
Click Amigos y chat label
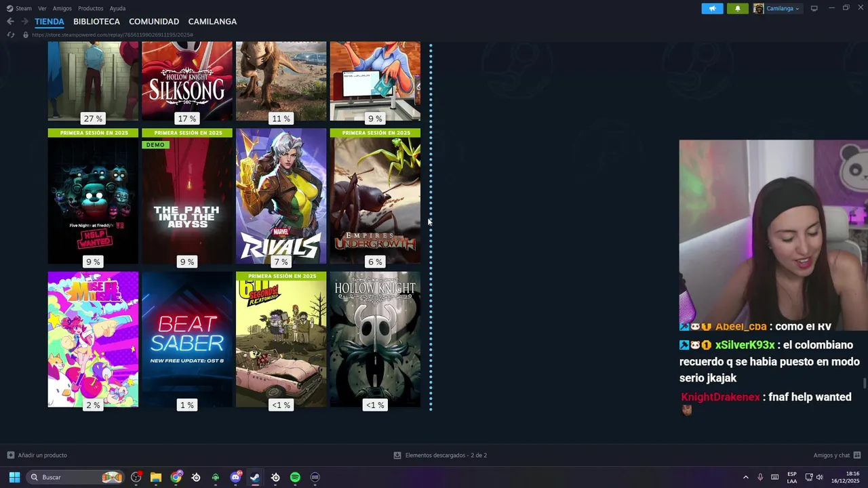[831, 455]
